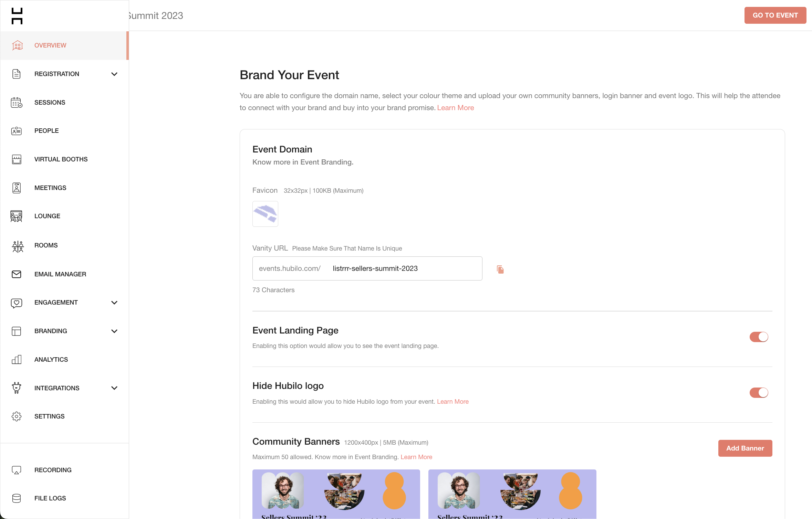
Task: Click the Add Banner button
Action: (x=745, y=448)
